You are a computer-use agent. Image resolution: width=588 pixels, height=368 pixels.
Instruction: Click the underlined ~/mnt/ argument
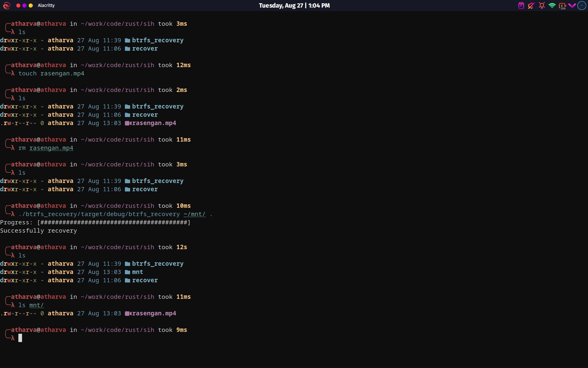194,214
